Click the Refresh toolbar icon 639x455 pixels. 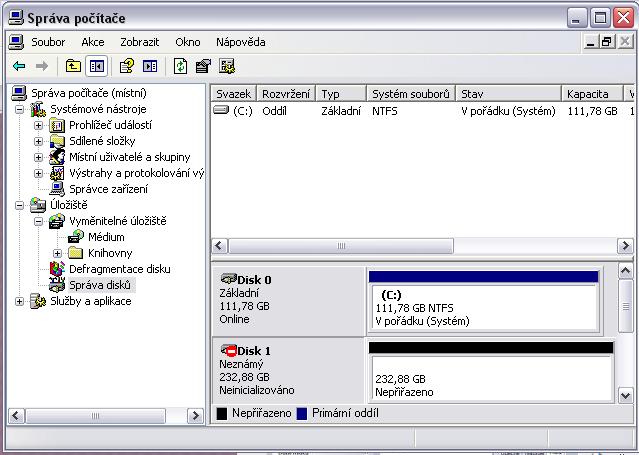(x=180, y=66)
